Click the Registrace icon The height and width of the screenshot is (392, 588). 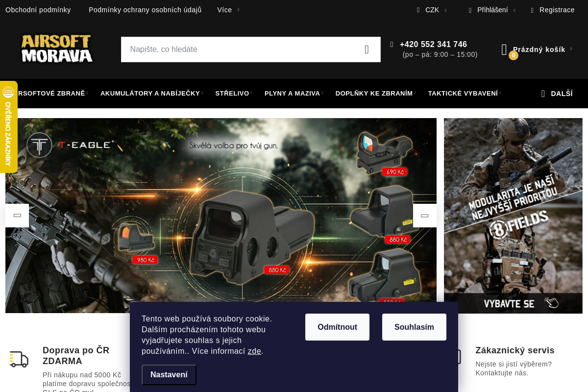(x=532, y=10)
